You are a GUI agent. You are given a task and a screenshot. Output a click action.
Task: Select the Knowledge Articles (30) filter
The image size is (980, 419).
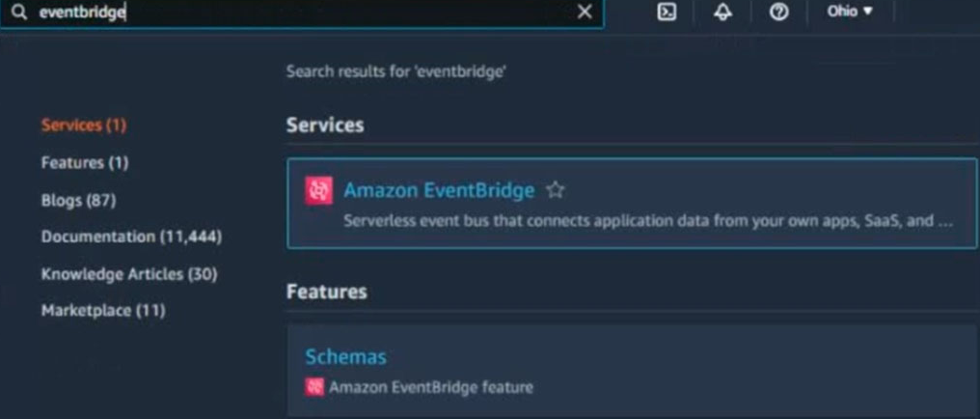[129, 274]
